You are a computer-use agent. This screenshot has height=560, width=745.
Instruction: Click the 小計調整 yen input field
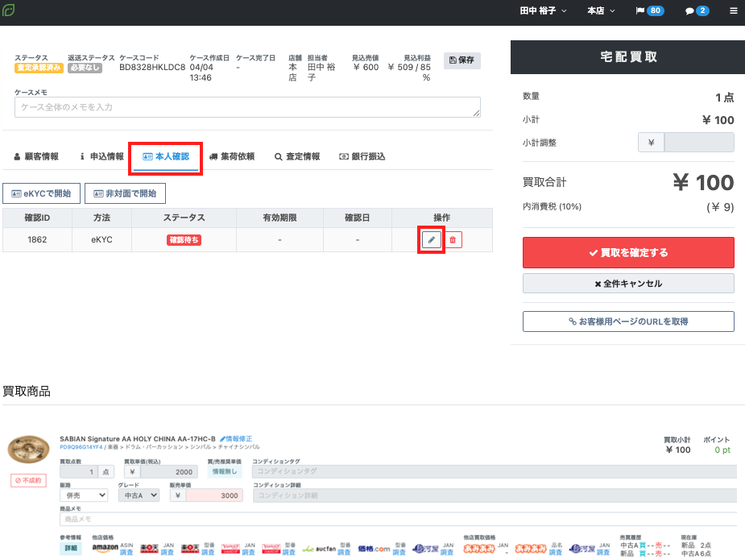[699, 142]
